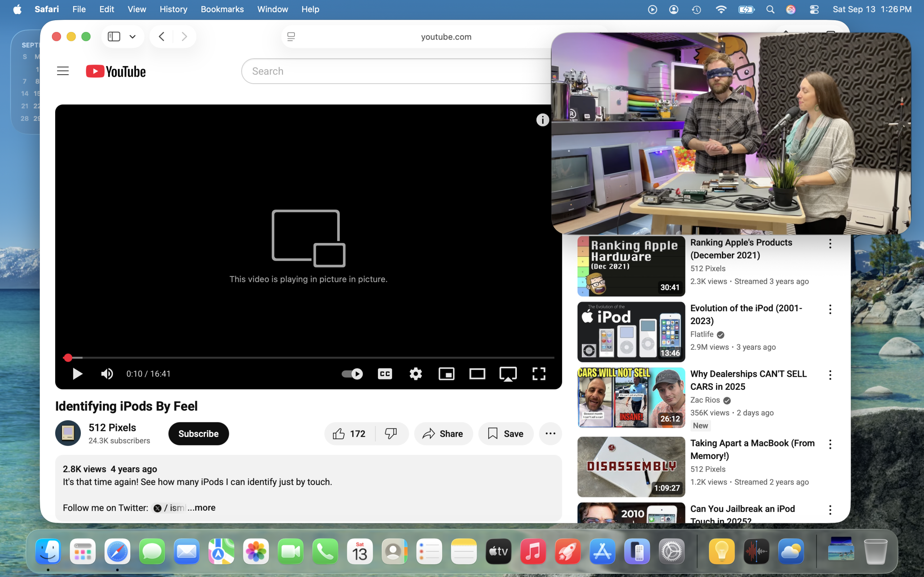This screenshot has height=577, width=924.
Task: Open the AirPlay icon in the video controls
Action: pos(508,374)
